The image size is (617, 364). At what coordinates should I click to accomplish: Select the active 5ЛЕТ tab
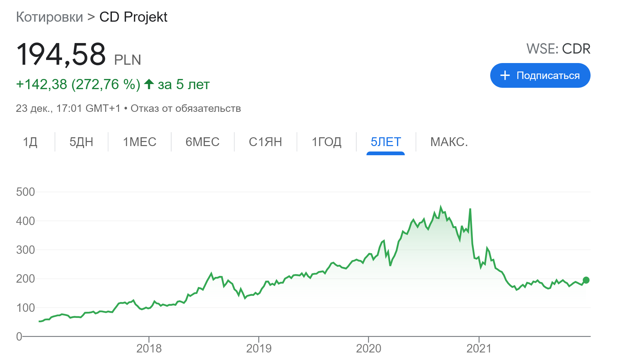click(x=386, y=142)
